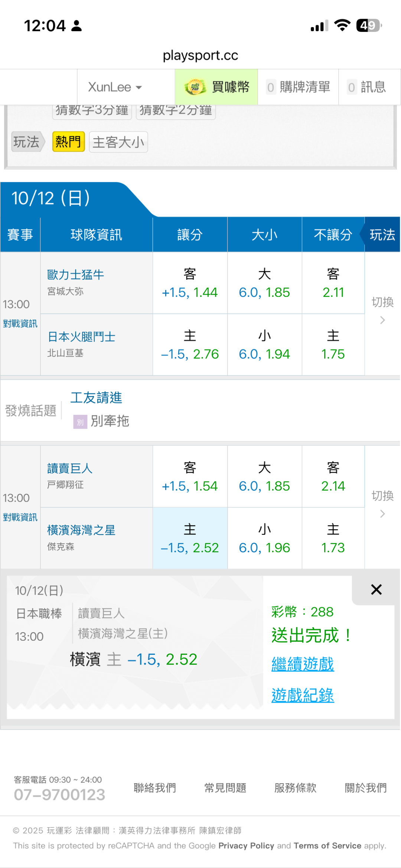Open the 遊戲紀錄 link
Image resolution: width=401 pixels, height=868 pixels.
(x=303, y=695)
